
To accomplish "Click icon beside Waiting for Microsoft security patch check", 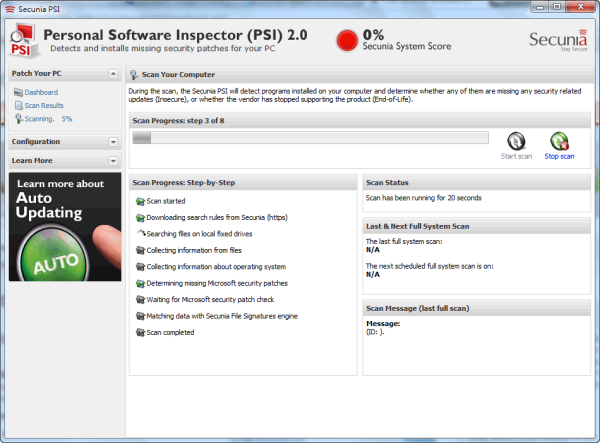I will pos(140,300).
